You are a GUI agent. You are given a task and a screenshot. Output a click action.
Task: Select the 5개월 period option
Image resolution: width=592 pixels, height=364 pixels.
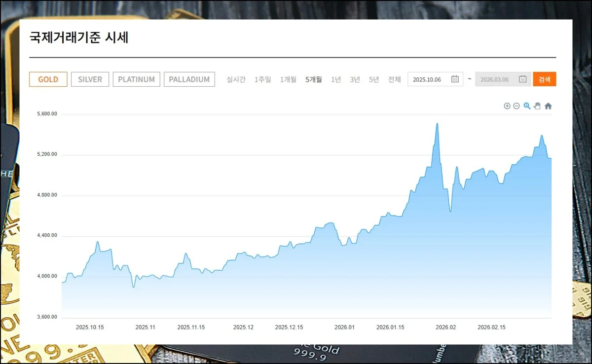point(313,79)
